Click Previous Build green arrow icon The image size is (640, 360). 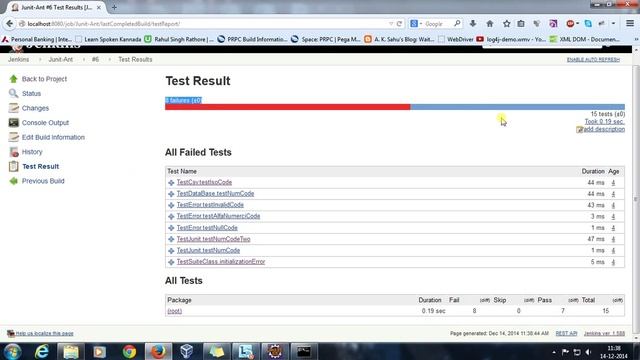click(x=13, y=181)
